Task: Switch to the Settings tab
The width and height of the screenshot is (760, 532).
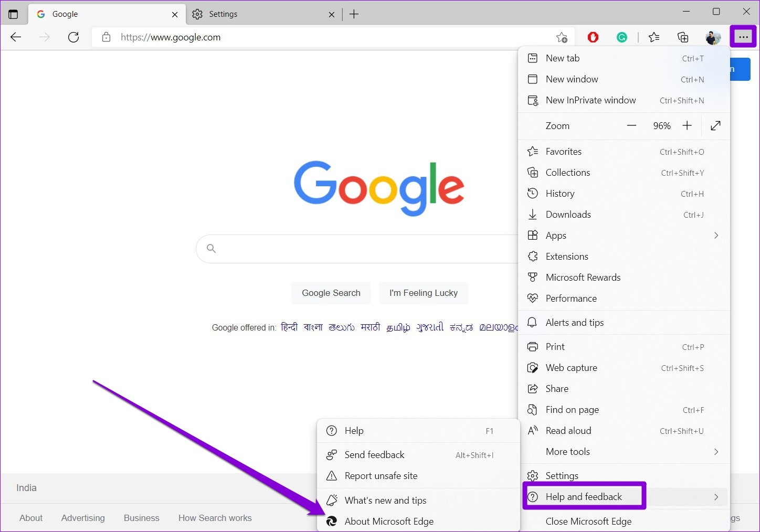Action: [x=265, y=14]
